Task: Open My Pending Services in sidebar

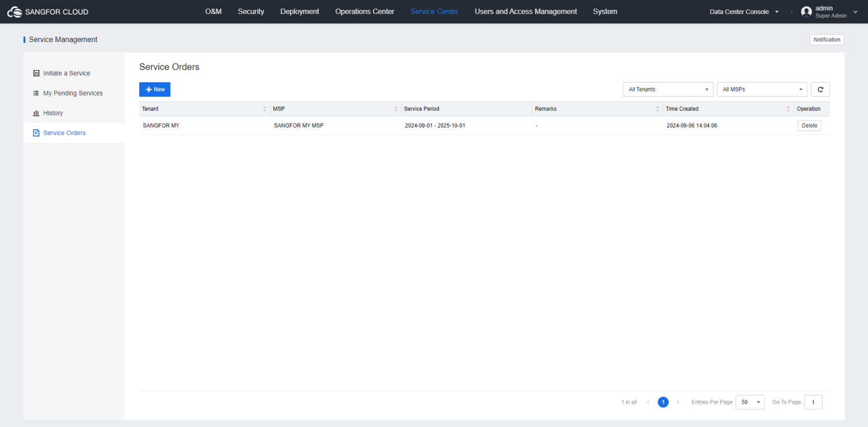Action: click(73, 93)
